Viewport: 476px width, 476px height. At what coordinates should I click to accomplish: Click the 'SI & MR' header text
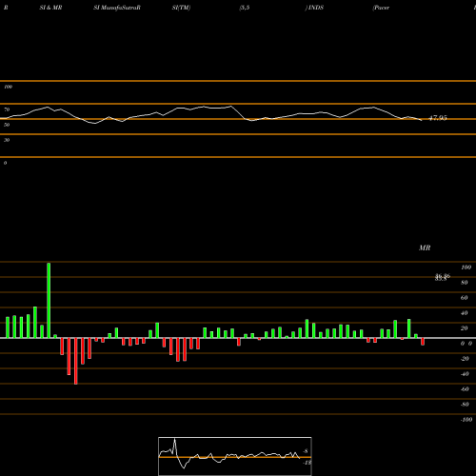click(50, 8)
